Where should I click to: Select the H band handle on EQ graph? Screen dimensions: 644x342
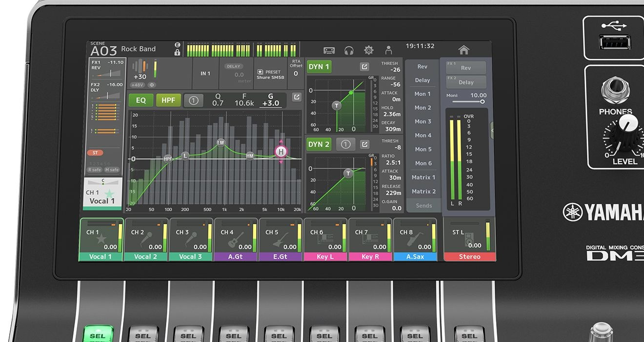pos(281,151)
